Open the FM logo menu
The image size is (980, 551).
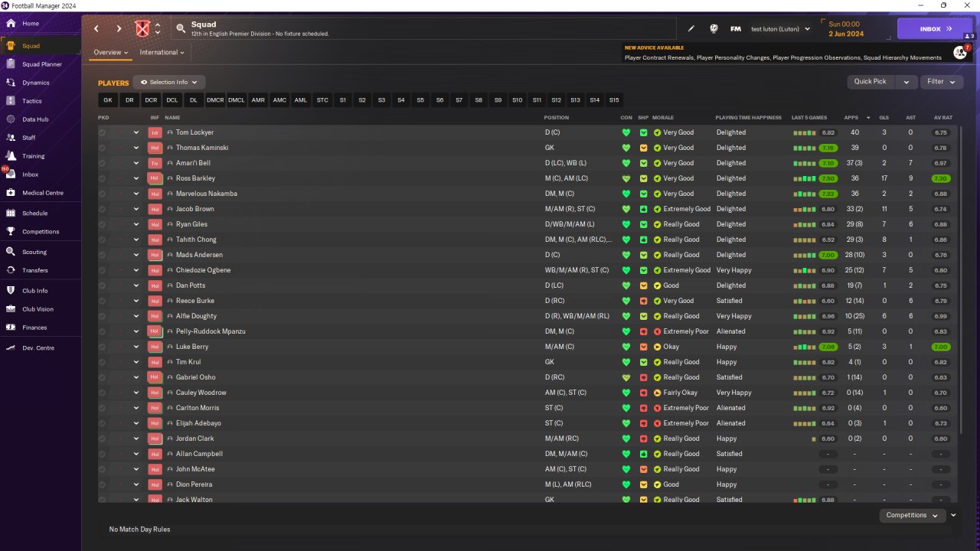click(x=736, y=29)
